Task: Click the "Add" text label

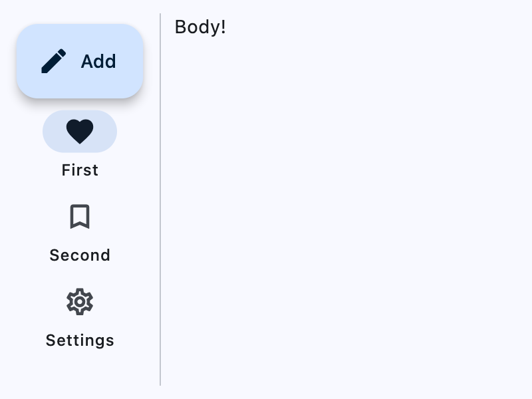Action: coord(98,61)
